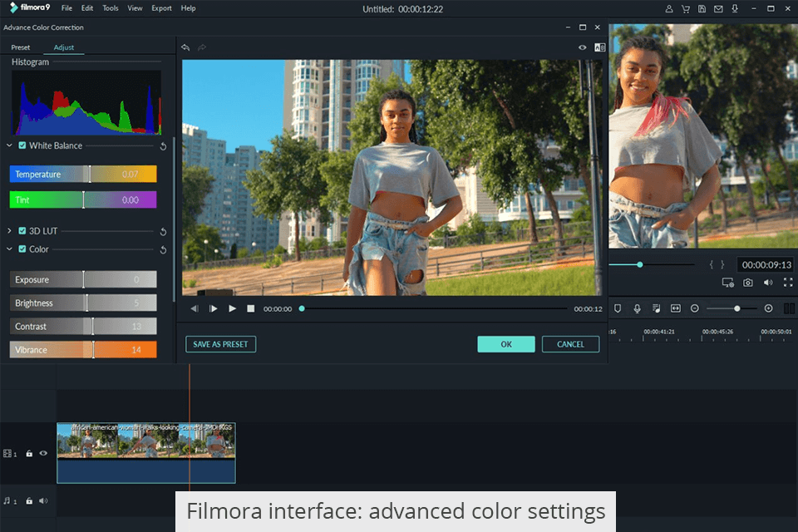The height and width of the screenshot is (532, 798).
Task: Uncheck the White Balance checkbox
Action: [22, 145]
